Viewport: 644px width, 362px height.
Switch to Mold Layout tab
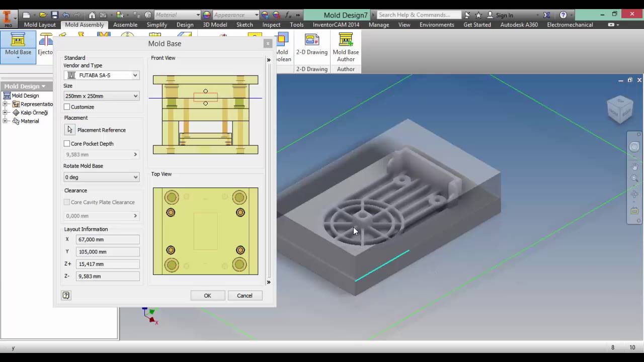(x=40, y=25)
